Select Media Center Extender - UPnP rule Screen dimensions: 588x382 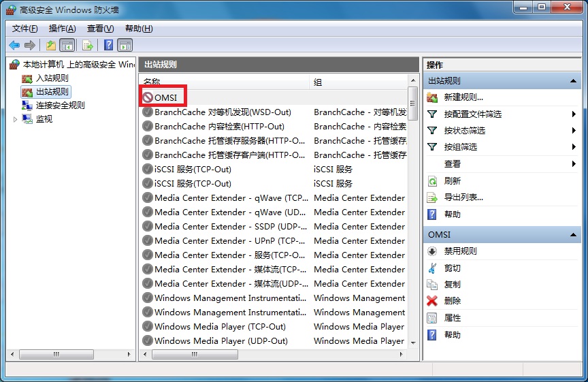point(229,240)
